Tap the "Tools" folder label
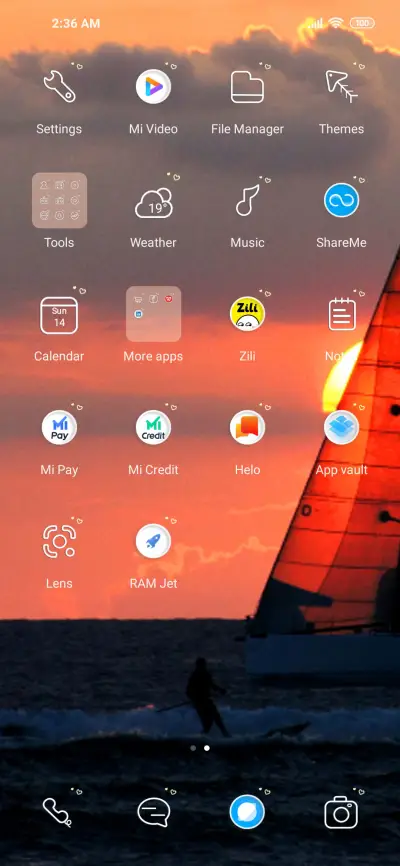The height and width of the screenshot is (866, 400). 59,242
